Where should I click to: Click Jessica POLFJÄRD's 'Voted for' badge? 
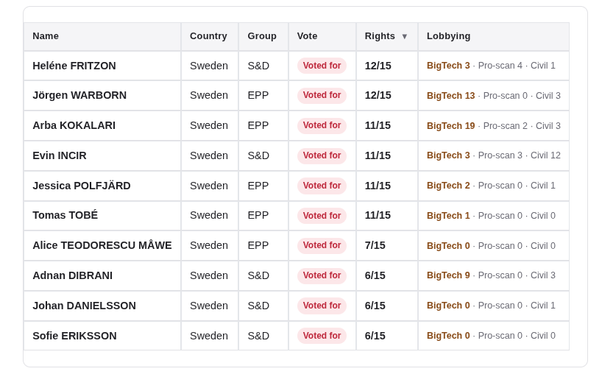click(x=322, y=185)
